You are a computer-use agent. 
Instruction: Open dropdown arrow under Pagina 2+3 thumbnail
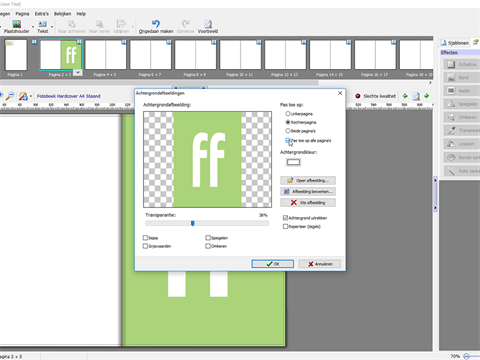tap(78, 72)
